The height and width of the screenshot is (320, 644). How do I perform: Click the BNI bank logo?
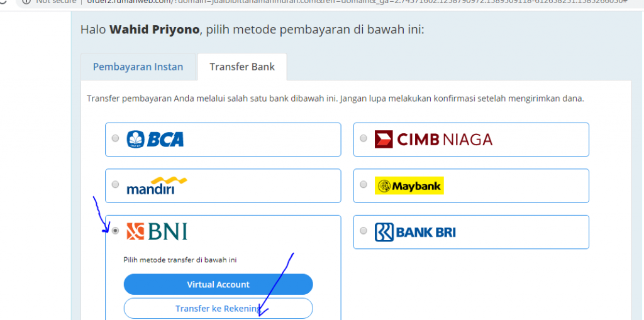(157, 231)
